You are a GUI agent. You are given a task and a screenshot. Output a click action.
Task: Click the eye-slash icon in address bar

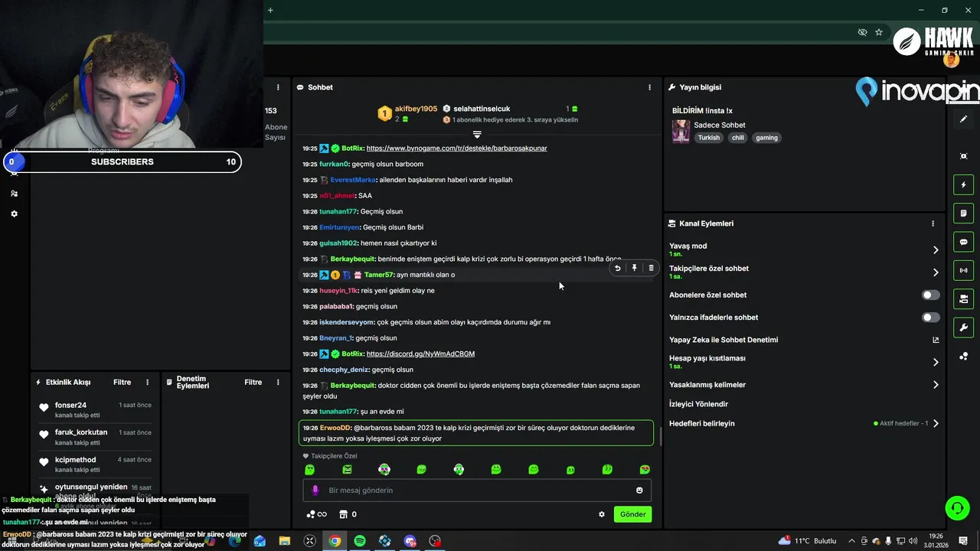click(x=862, y=32)
